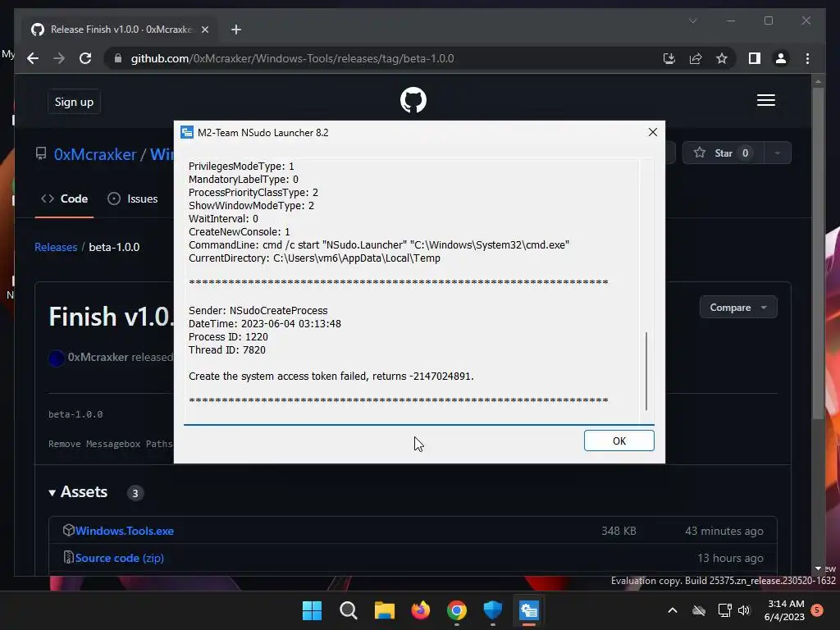Open the Star dropdown arrow
Viewport: 840px width, 630px height.
(x=778, y=153)
